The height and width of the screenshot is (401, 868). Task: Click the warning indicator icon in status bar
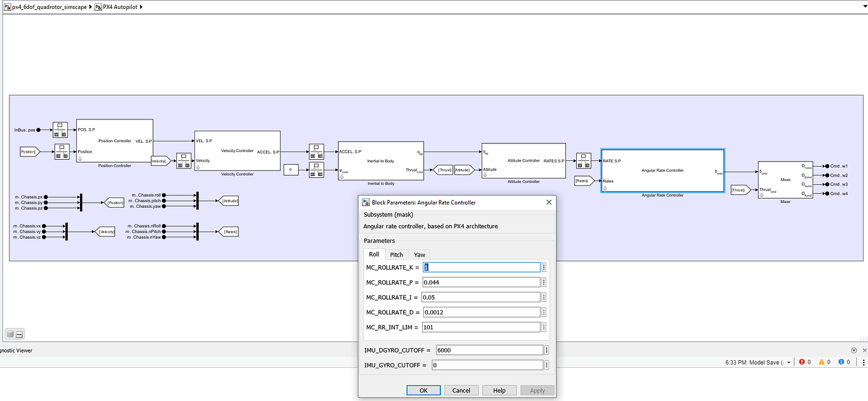click(822, 361)
